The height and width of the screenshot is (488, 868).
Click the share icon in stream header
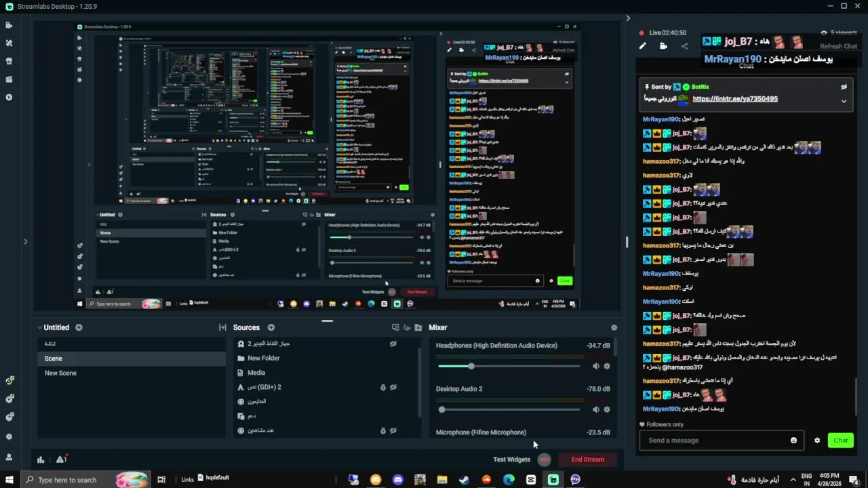[x=684, y=46]
